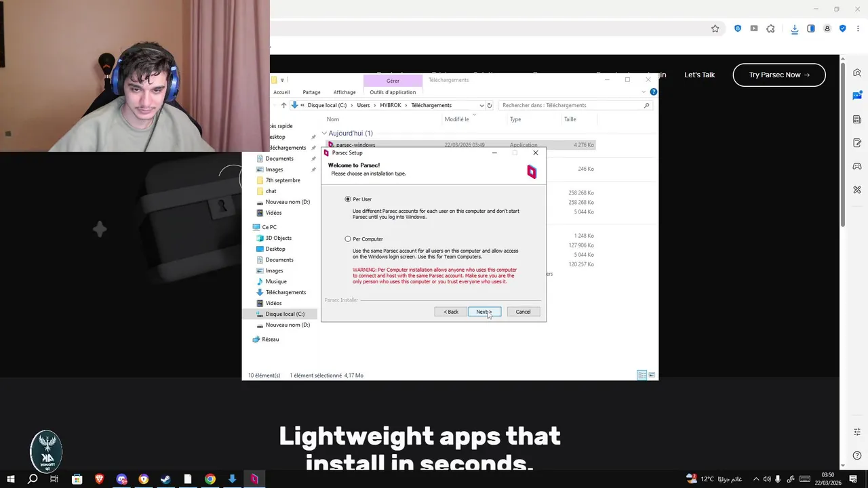Open the Outils d'application tab

click(x=393, y=92)
